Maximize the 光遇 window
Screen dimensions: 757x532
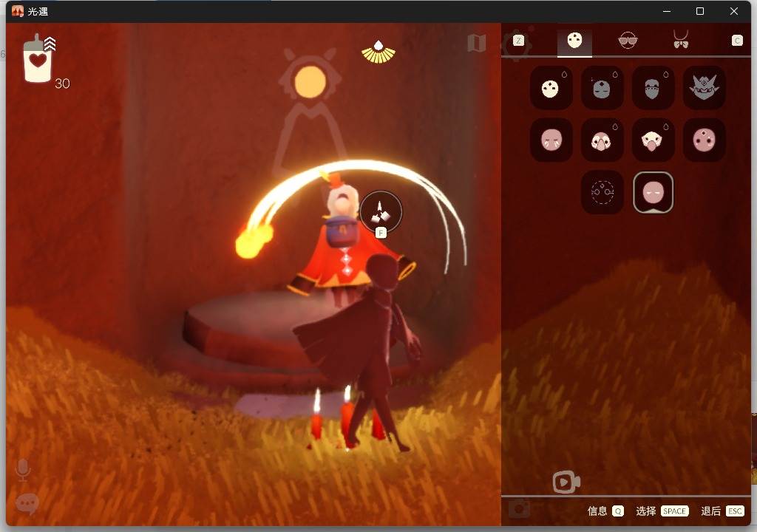[x=700, y=11]
